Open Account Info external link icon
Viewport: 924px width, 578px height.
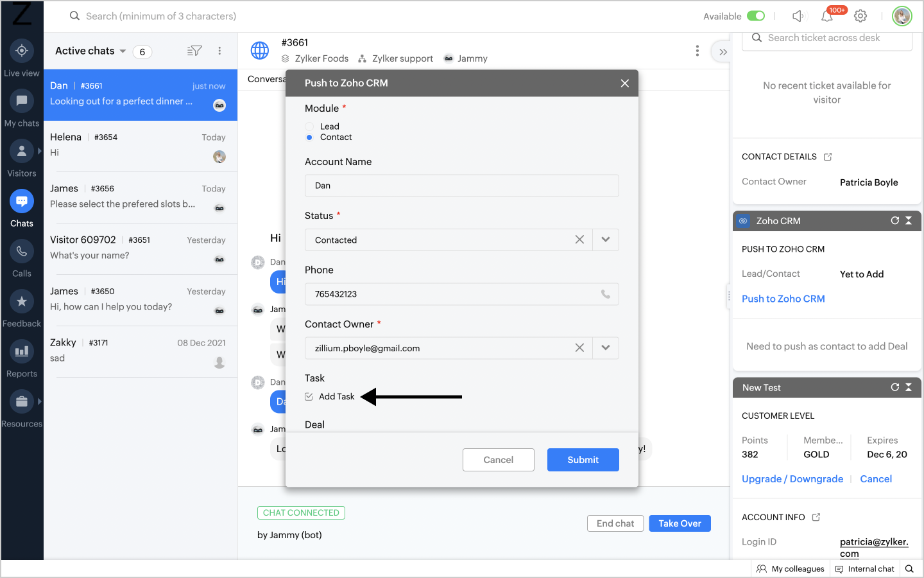coord(816,517)
